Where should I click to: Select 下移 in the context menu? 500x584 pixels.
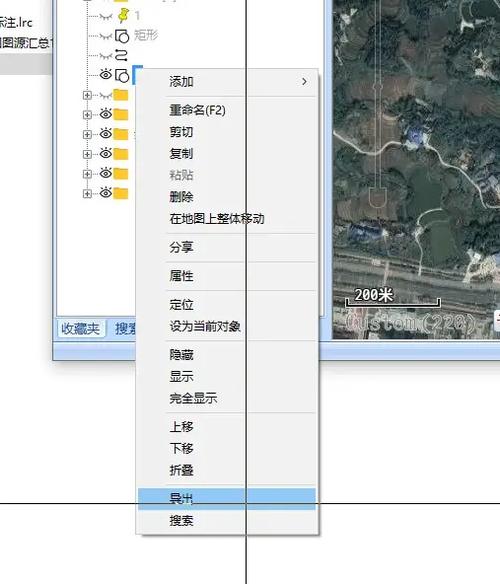pos(227,448)
